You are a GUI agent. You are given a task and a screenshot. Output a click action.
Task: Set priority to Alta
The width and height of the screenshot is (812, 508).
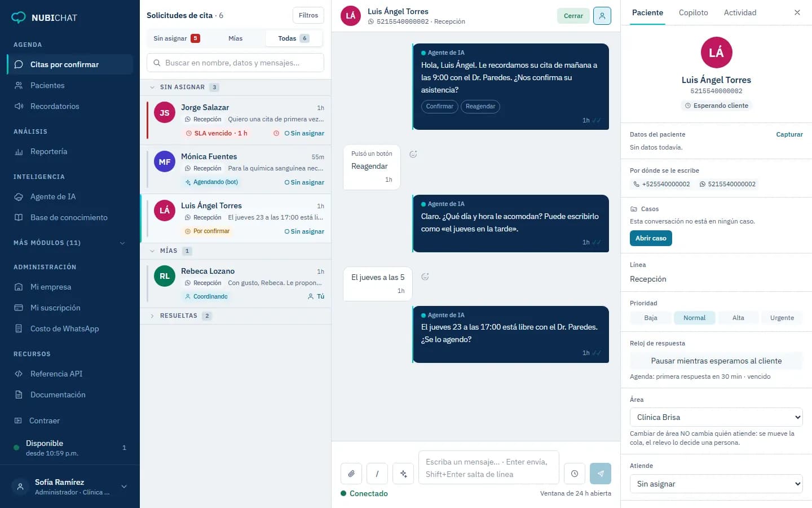[738, 318]
